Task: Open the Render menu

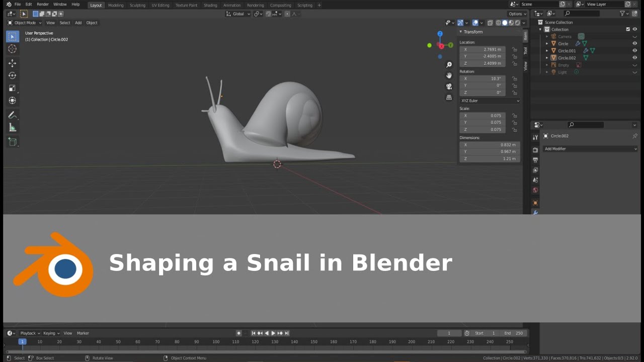Action: point(43,5)
